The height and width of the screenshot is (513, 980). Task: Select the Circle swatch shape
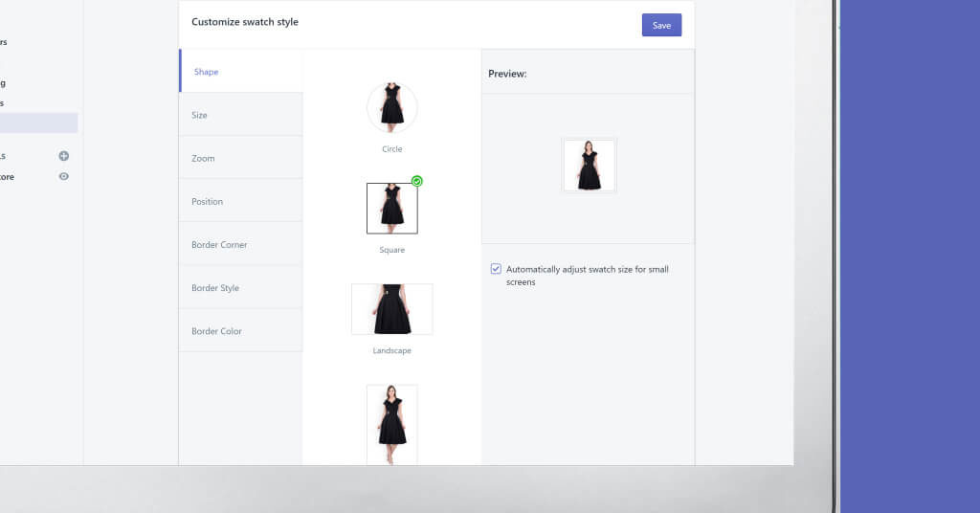coord(391,107)
